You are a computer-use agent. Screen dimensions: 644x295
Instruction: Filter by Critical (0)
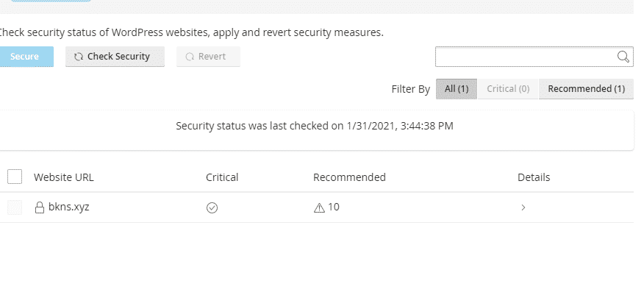[x=508, y=89]
